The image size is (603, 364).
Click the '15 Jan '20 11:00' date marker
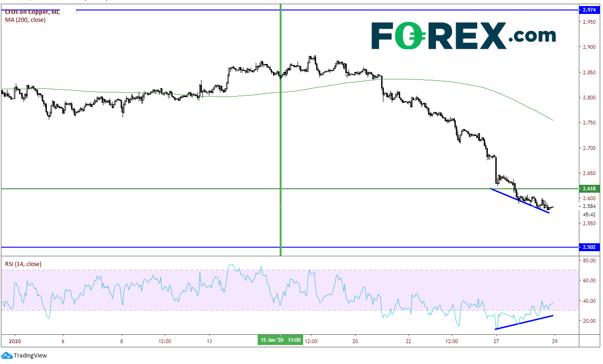[280, 340]
